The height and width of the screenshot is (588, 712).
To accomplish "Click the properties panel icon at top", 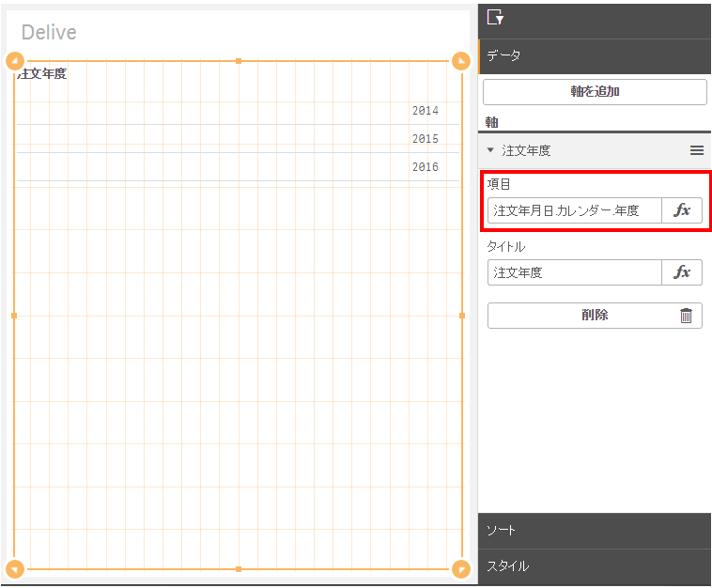I will pyautogui.click(x=495, y=17).
